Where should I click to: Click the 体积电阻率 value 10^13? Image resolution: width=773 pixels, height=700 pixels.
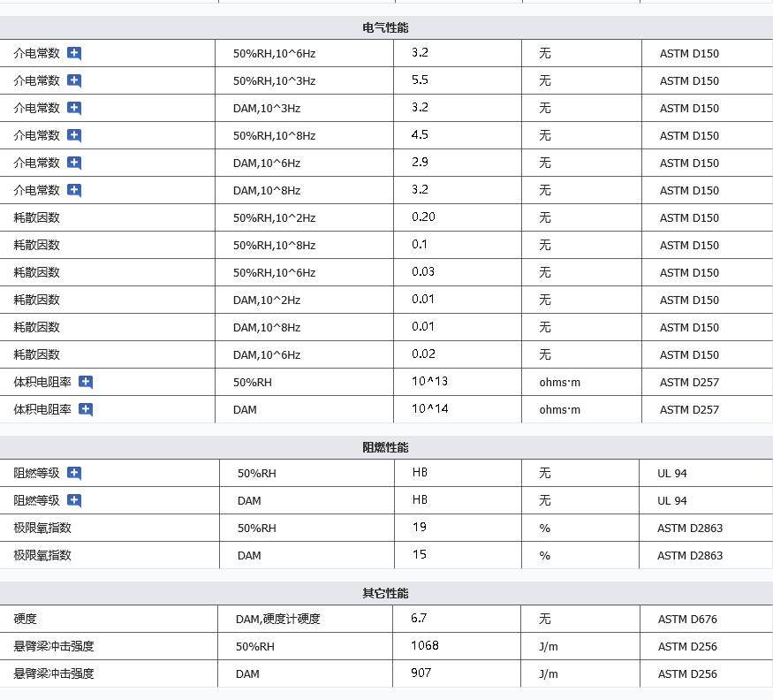pos(430,381)
